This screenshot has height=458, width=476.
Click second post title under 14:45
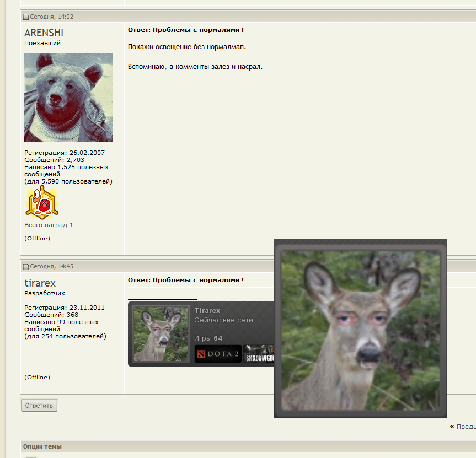pyautogui.click(x=186, y=280)
